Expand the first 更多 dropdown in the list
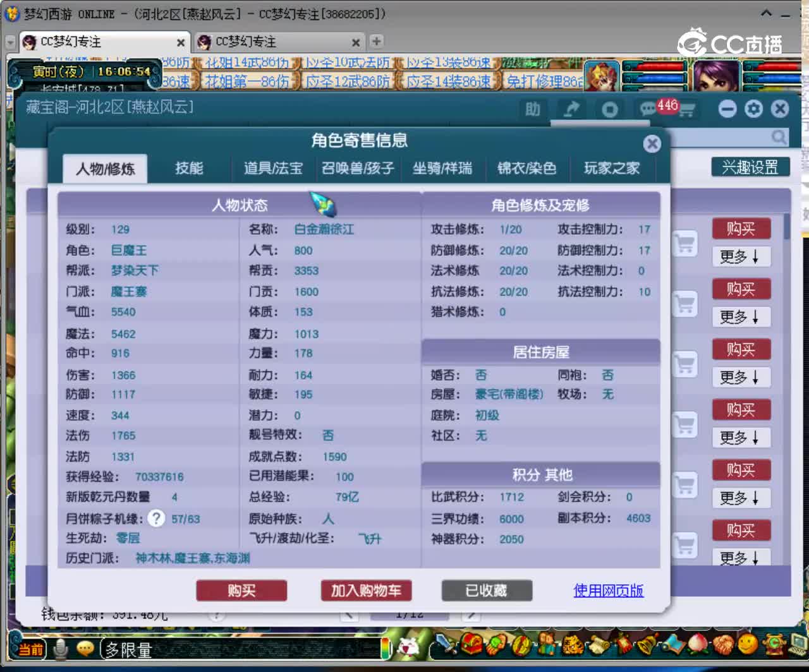This screenshot has width=809, height=672. [741, 256]
